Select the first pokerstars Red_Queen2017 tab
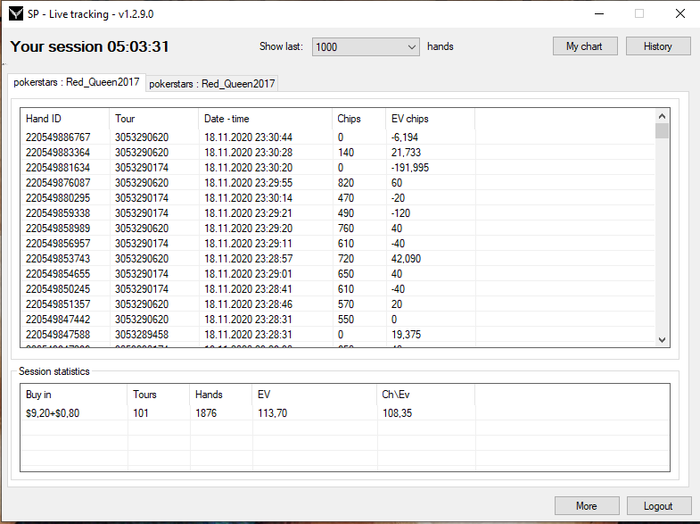The image size is (700, 524). [76, 82]
